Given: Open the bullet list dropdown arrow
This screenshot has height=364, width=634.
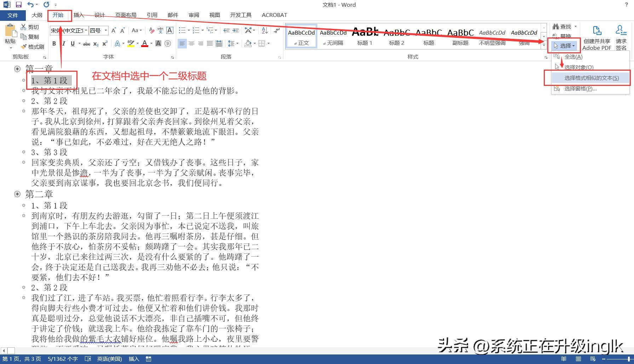Looking at the screenshot, I should coord(189,30).
